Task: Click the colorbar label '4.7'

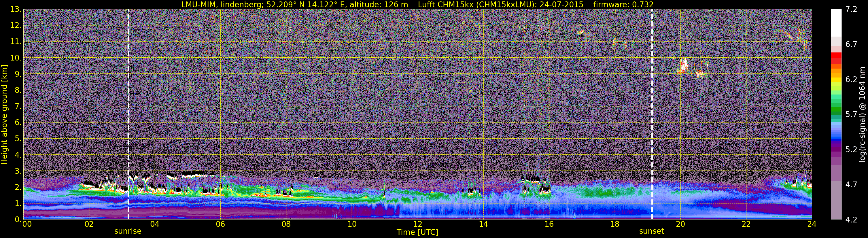Action: click(852, 185)
